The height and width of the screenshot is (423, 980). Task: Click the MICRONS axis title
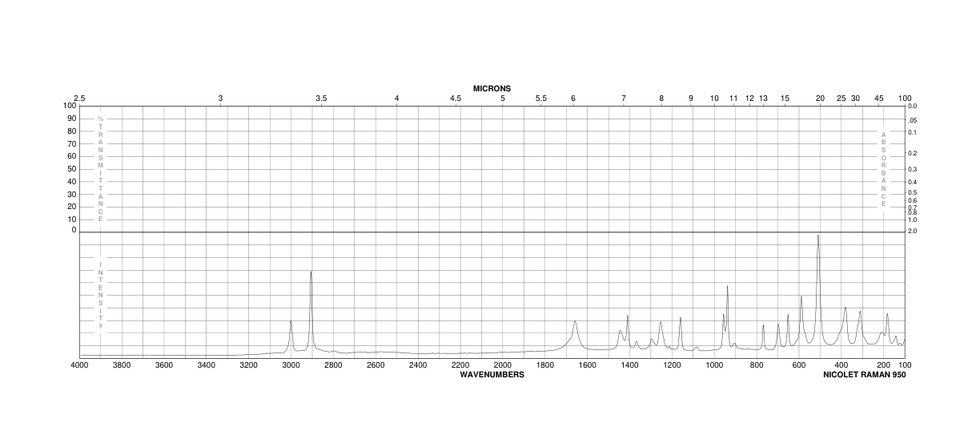click(x=492, y=88)
